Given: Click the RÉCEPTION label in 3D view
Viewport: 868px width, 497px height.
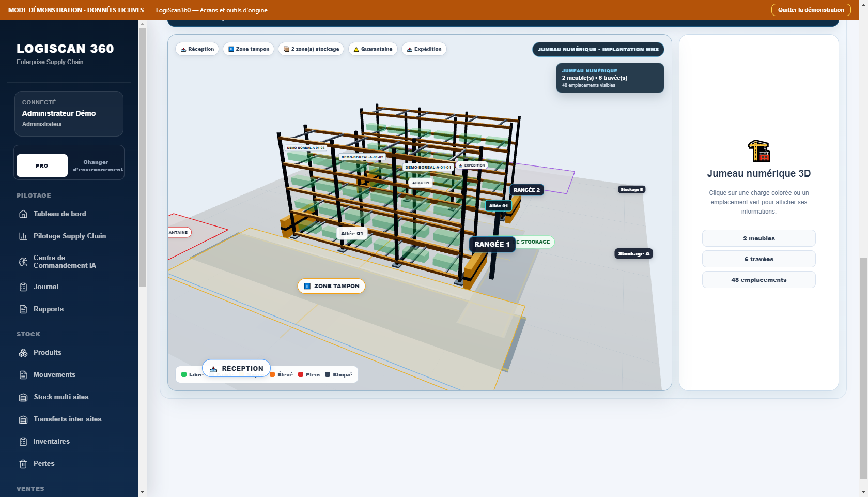Looking at the screenshot, I should [x=236, y=369].
